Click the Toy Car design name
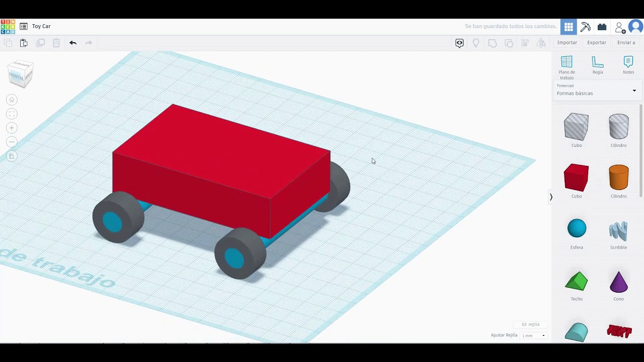Viewport: 644px width, 362px height. [x=41, y=26]
